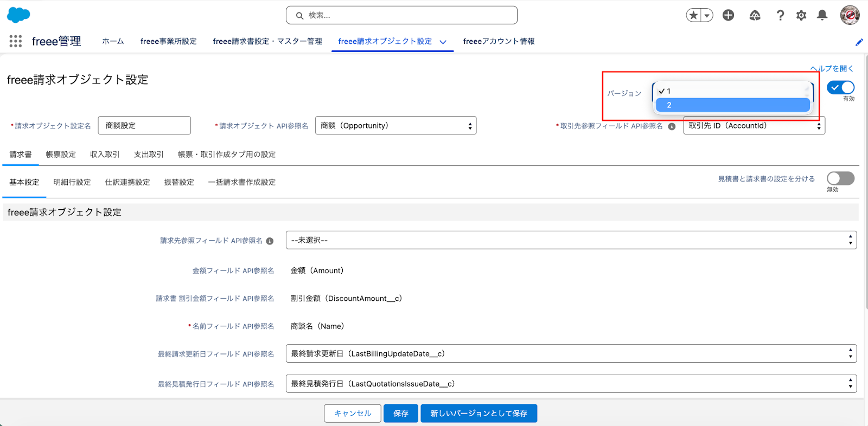Select the 一括請求書作成設定 sub-tab

242,182
